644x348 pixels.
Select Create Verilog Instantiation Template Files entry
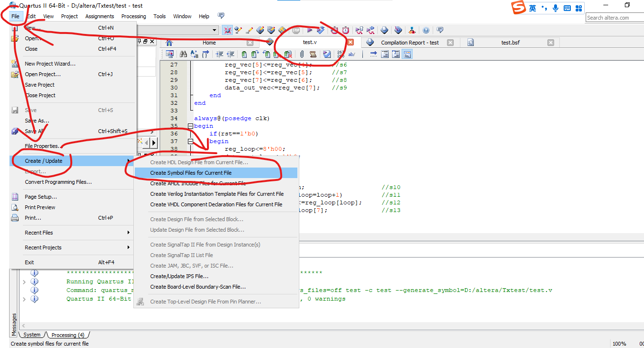[x=216, y=194]
